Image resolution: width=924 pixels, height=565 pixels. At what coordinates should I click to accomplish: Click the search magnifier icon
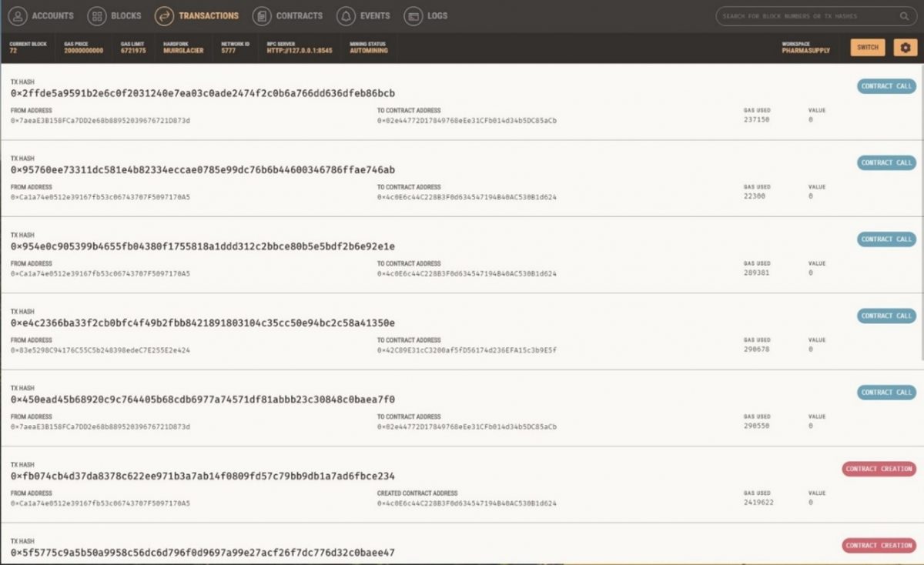click(904, 16)
